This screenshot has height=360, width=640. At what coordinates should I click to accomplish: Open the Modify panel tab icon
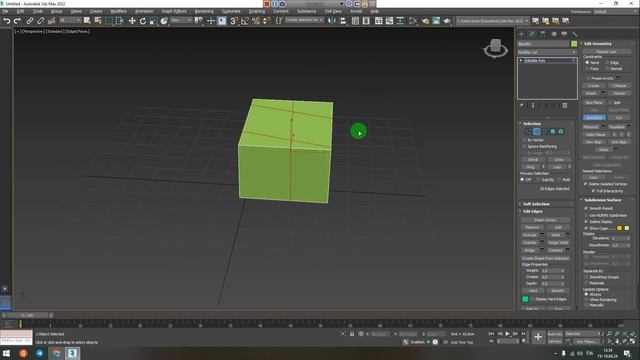(x=532, y=34)
